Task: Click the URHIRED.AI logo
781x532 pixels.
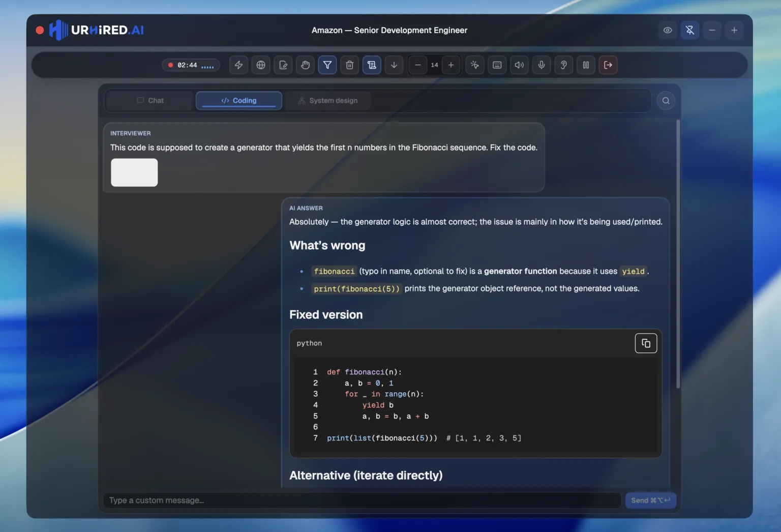Action: 97,30
